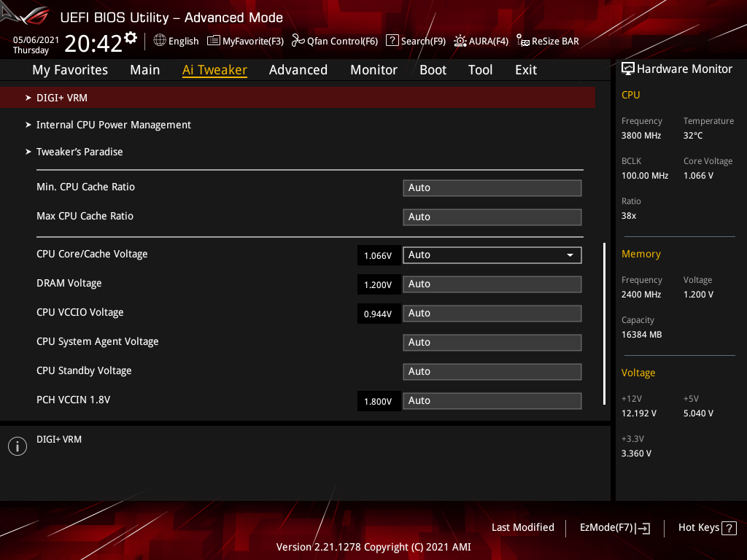
Task: Click the ReSize BAR text
Action: [x=555, y=42]
